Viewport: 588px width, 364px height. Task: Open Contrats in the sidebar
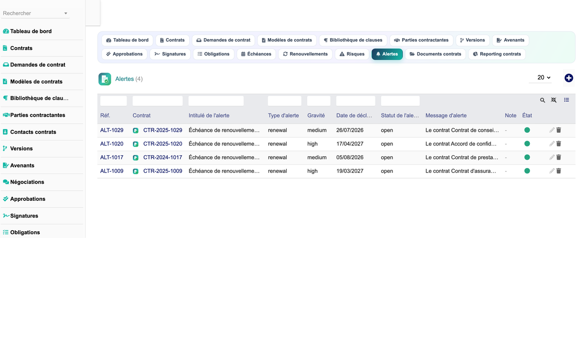pos(43,48)
